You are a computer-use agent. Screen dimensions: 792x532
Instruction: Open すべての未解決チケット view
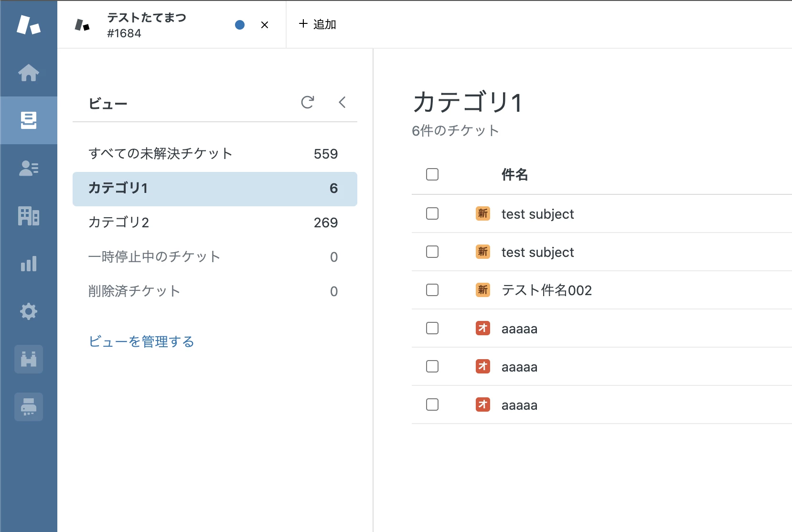pos(214,154)
